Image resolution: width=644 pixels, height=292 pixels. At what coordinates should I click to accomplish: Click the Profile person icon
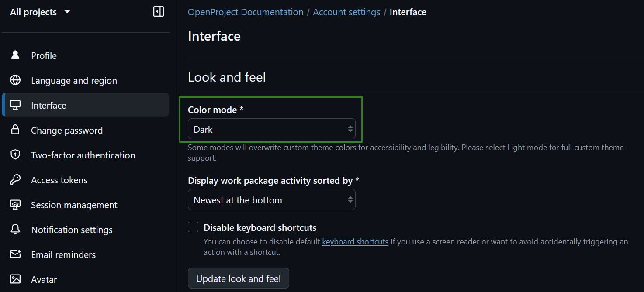(x=15, y=55)
